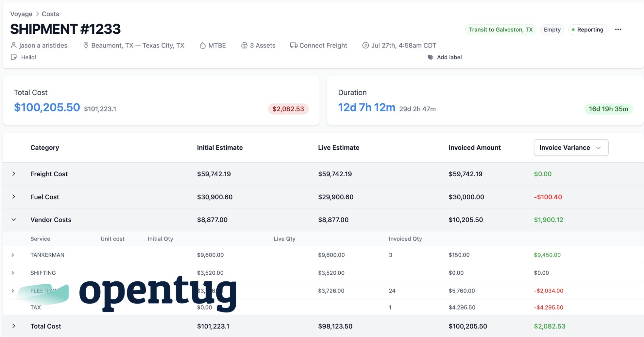
Task: Click the Live Estimate column header
Action: tap(339, 148)
